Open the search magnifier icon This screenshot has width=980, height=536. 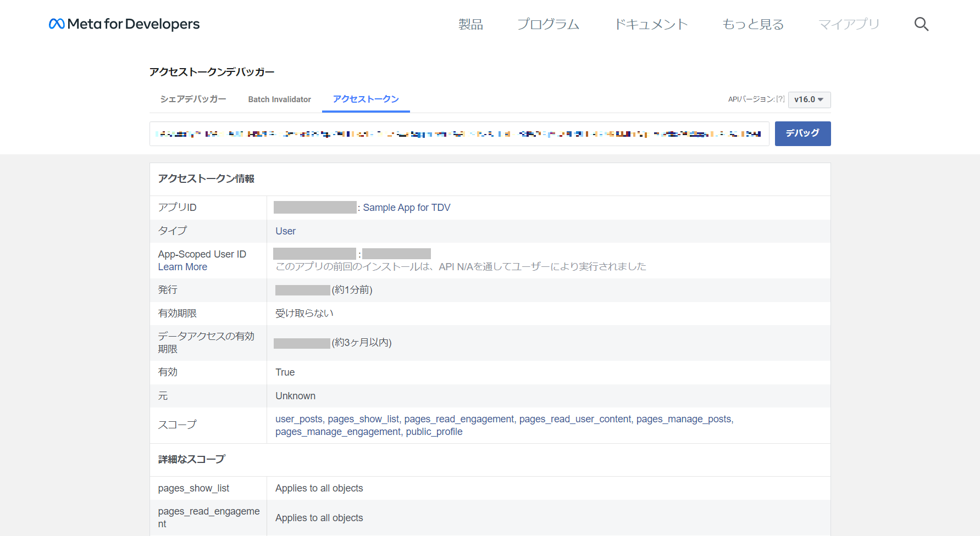point(921,24)
